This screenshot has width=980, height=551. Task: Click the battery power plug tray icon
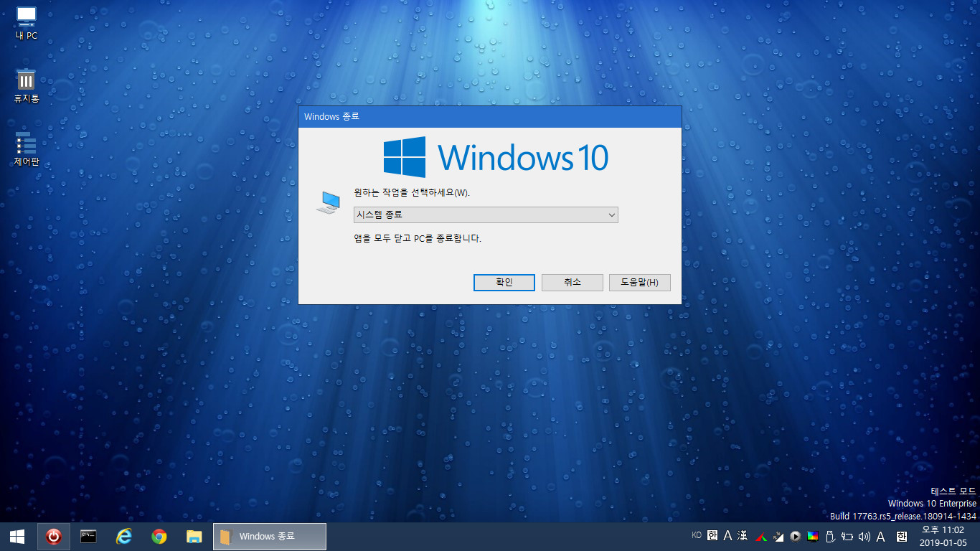coord(847,536)
